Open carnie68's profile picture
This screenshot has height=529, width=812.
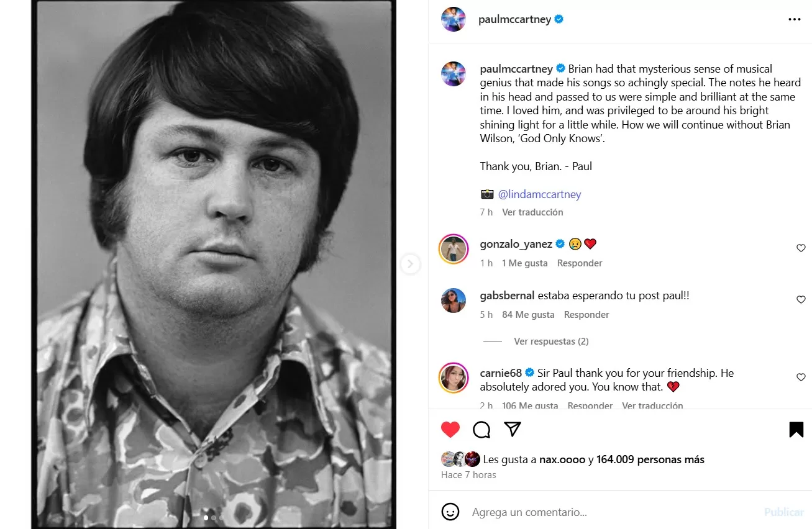tap(454, 378)
